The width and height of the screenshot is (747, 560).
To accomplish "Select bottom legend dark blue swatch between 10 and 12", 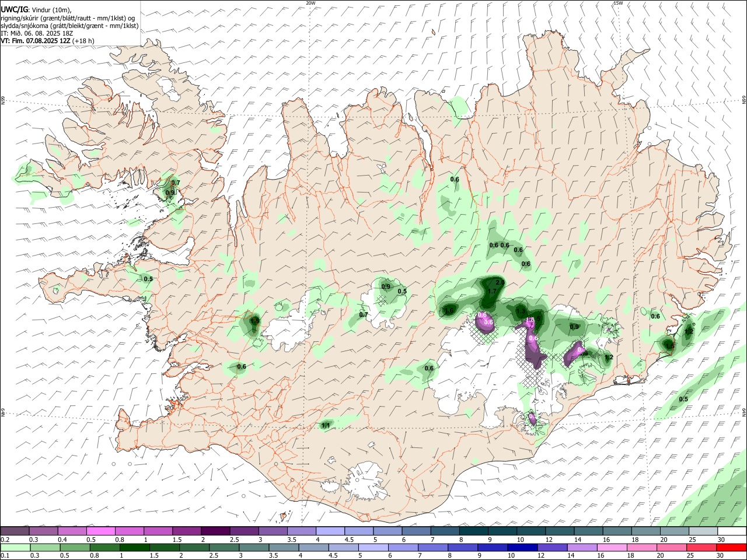I will [x=521, y=547].
